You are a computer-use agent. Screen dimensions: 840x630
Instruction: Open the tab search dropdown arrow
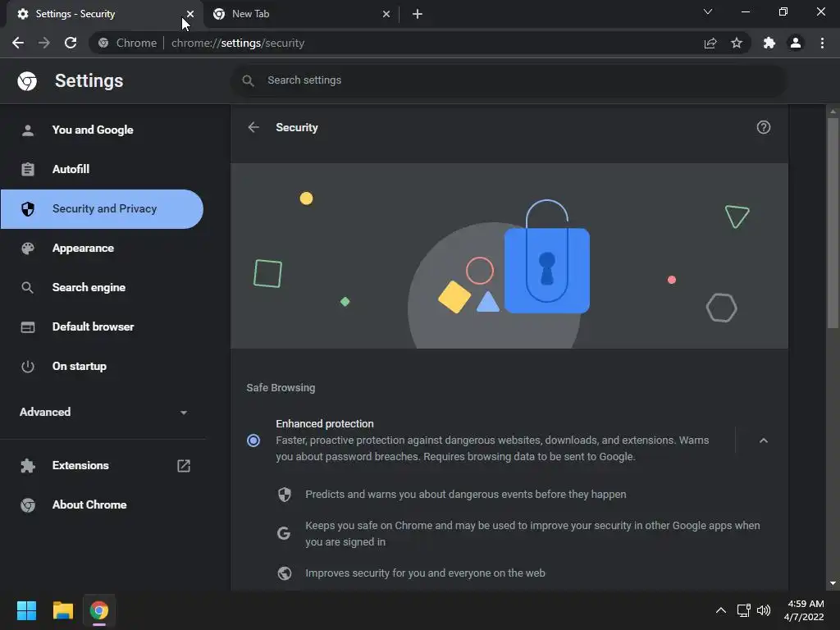(708, 11)
